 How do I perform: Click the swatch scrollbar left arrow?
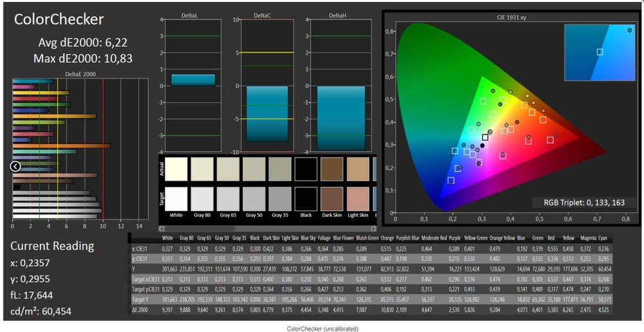tap(162, 228)
